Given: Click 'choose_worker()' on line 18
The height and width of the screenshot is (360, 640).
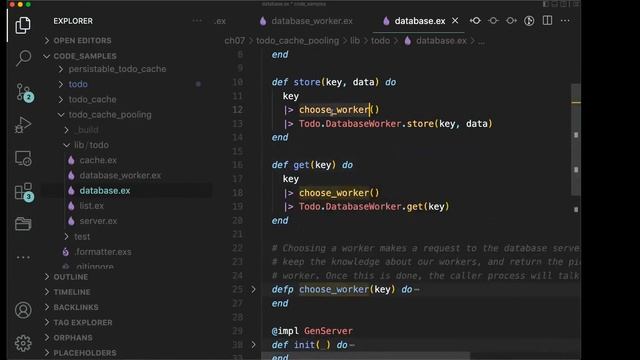Looking at the screenshot, I should [339, 193].
